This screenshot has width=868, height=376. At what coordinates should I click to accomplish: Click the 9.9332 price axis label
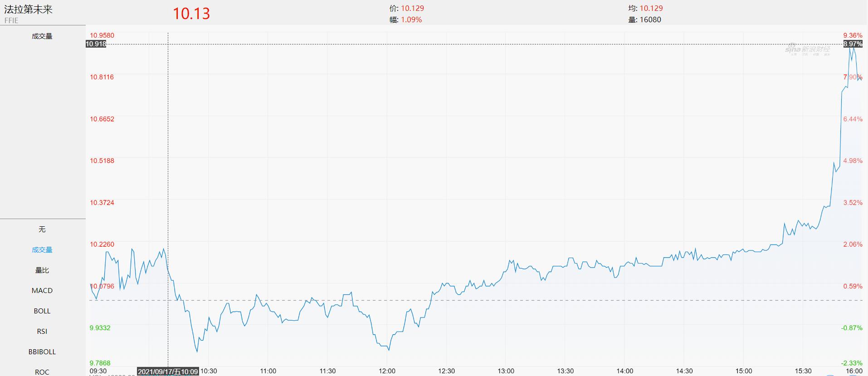(100, 328)
